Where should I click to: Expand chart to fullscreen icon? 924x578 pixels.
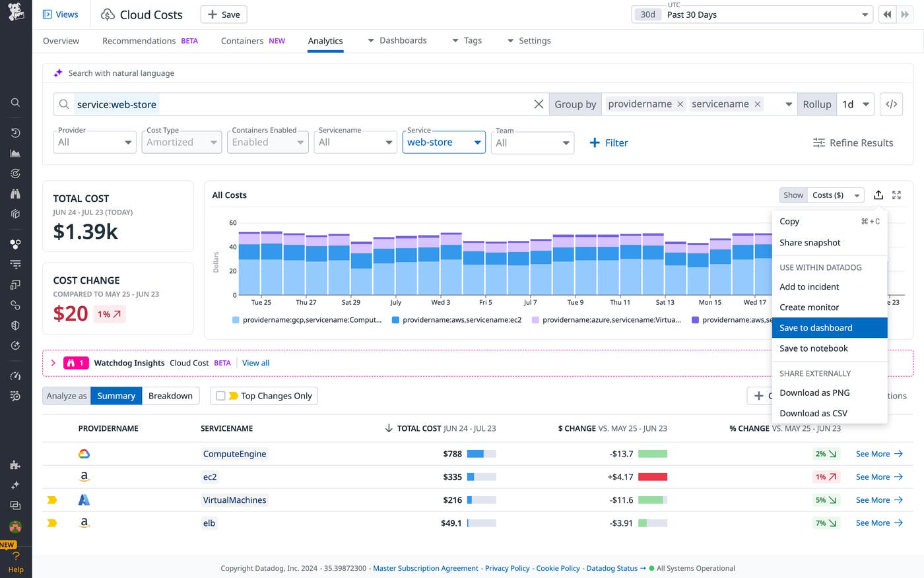pos(896,195)
